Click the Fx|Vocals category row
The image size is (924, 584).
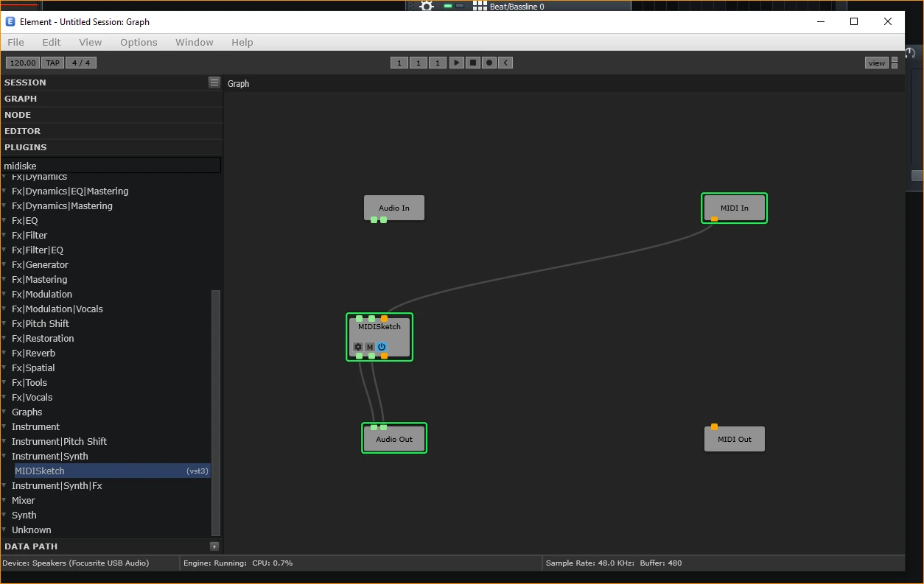[x=105, y=397]
